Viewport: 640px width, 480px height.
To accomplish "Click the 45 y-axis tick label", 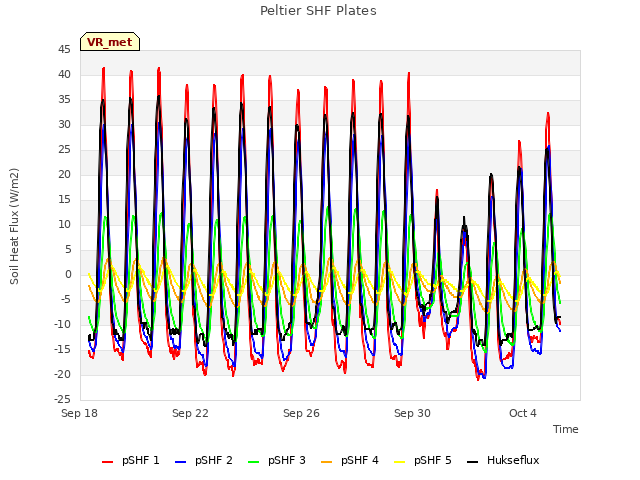I will 64,50.
